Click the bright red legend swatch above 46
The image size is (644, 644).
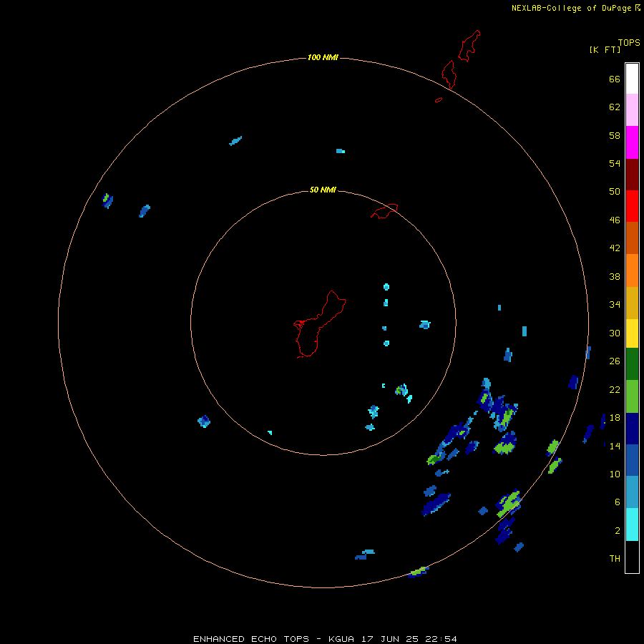coord(632,206)
